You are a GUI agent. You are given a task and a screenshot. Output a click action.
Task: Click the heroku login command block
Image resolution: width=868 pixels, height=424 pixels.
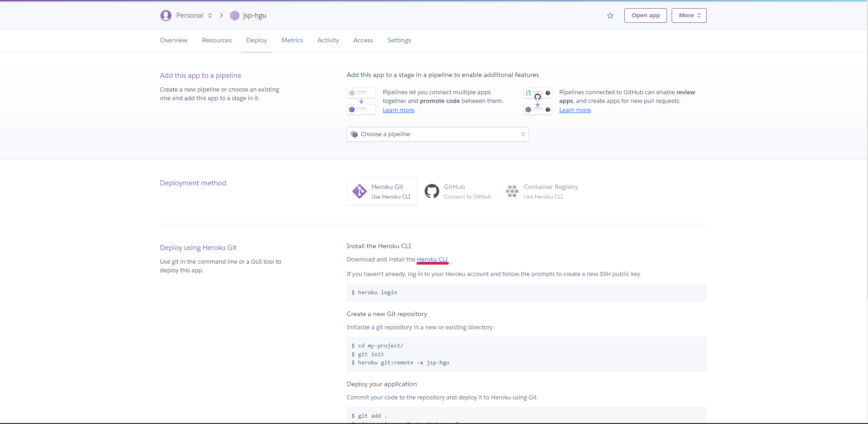click(x=526, y=292)
